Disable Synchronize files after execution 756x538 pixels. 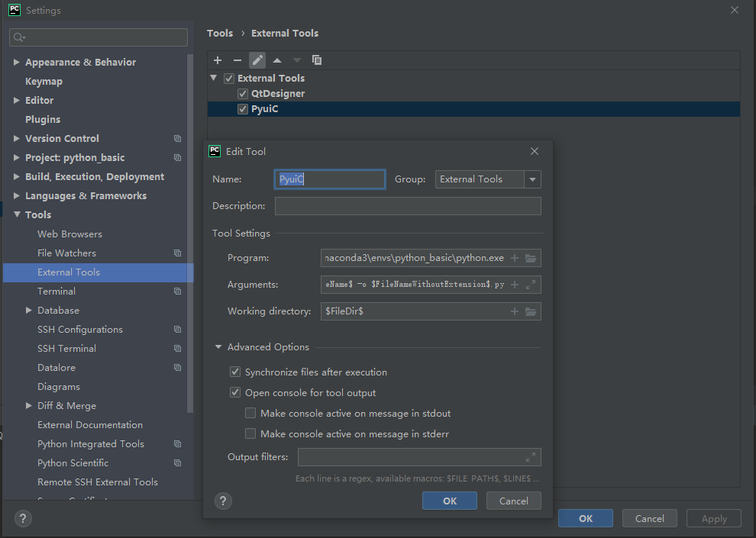click(x=235, y=372)
